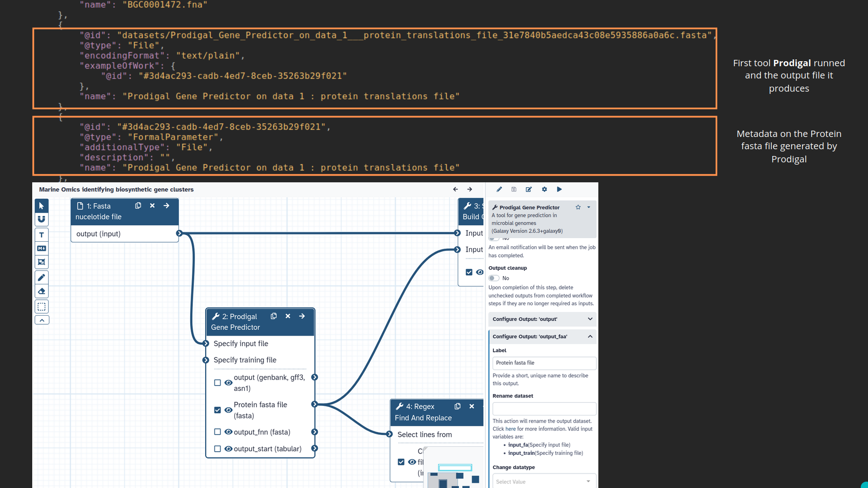
Task: Duplicate the Regex Find And Replace step
Action: (x=458, y=406)
